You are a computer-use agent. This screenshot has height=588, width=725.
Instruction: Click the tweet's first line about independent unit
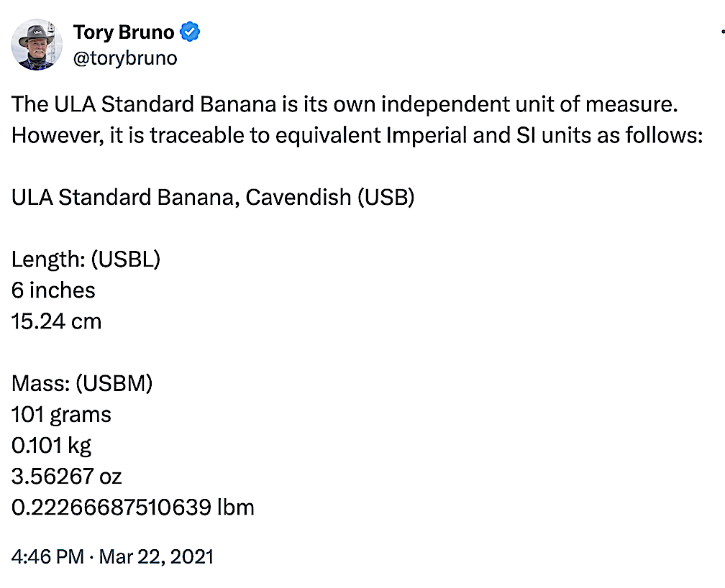point(345,104)
